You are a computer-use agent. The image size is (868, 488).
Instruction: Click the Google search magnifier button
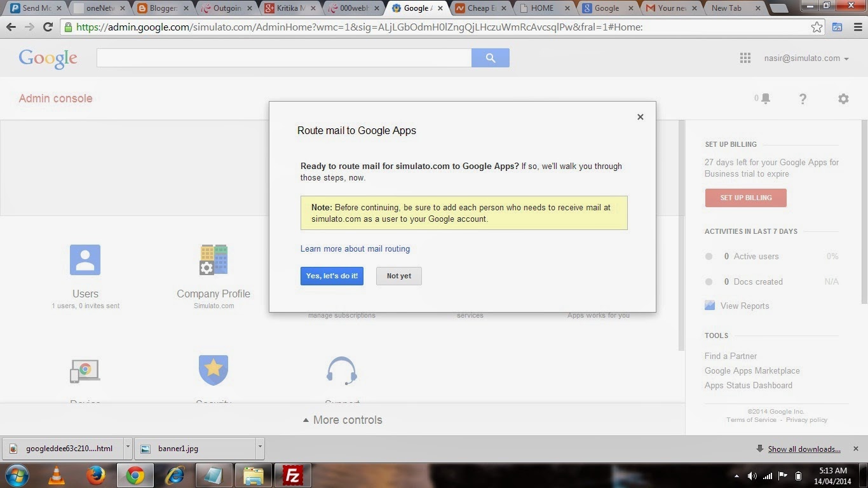(491, 58)
